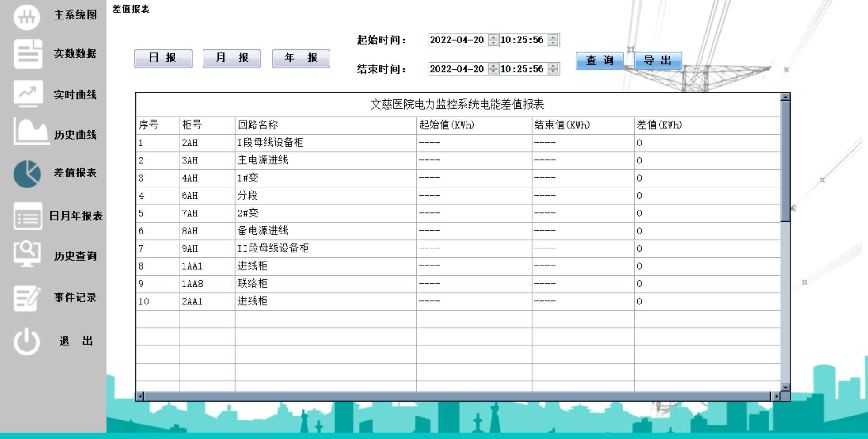Open the 差值报表 difference report
The image size is (868, 439).
pyautogui.click(x=54, y=173)
